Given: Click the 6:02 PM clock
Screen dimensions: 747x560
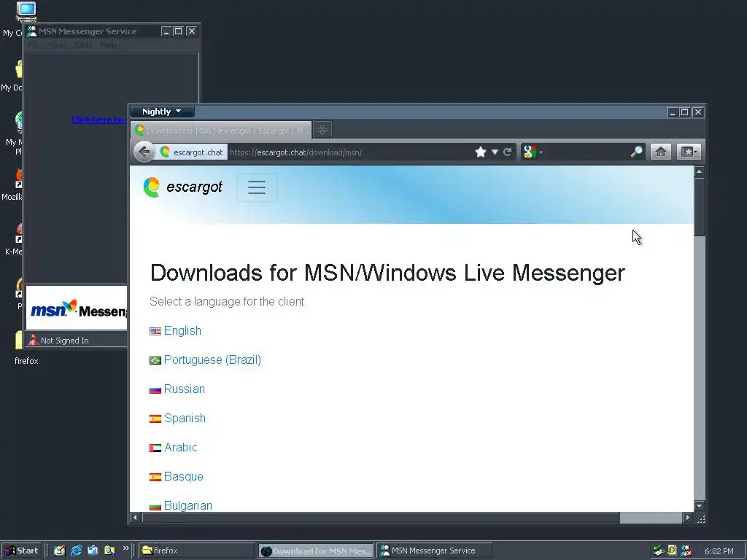Looking at the screenshot, I should coord(719,551).
